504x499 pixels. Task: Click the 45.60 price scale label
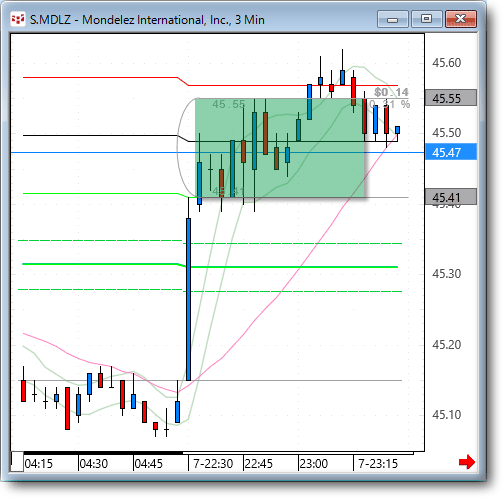[447, 63]
